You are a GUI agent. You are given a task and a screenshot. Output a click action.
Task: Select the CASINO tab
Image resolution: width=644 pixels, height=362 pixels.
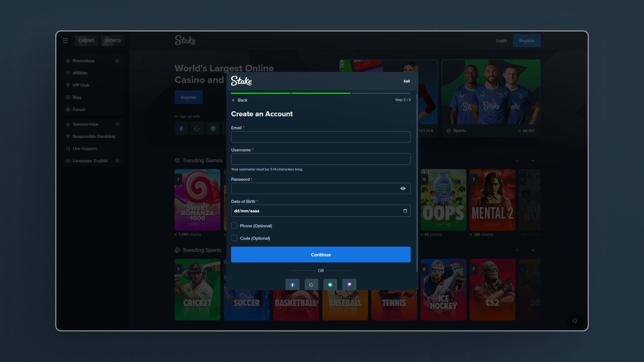pos(86,41)
